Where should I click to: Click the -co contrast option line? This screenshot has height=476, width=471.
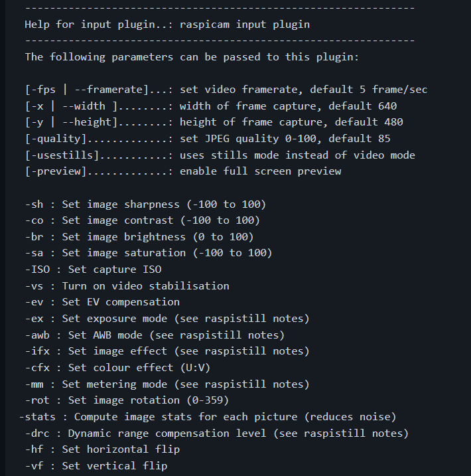(x=142, y=220)
